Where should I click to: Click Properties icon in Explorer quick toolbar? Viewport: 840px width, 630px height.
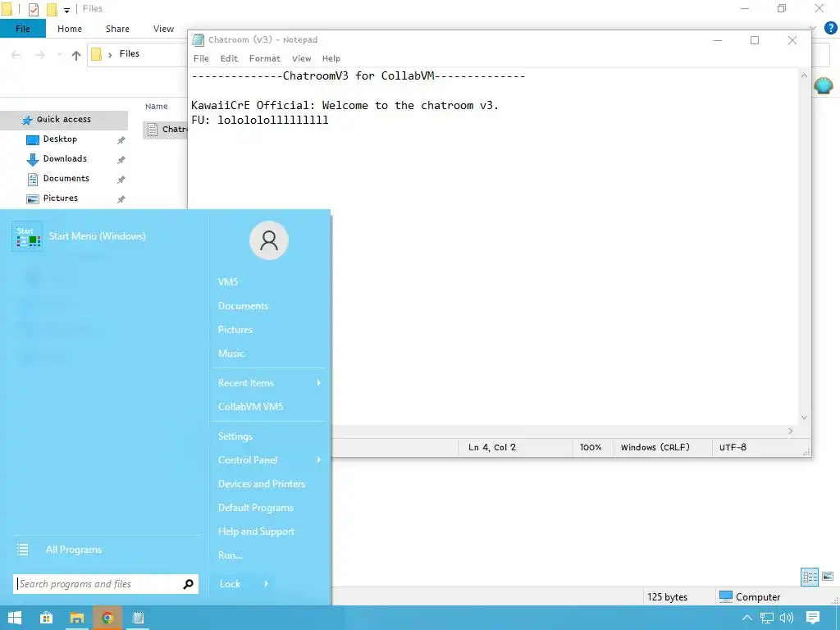coord(33,9)
